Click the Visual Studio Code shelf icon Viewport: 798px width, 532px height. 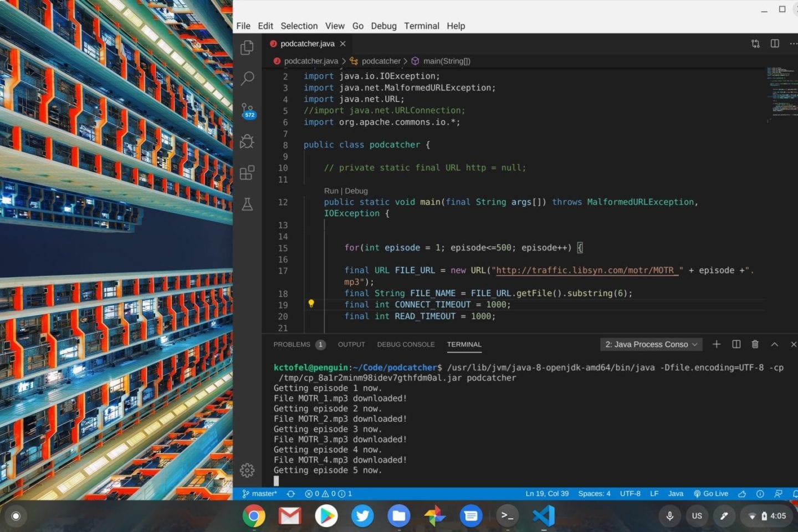544,516
